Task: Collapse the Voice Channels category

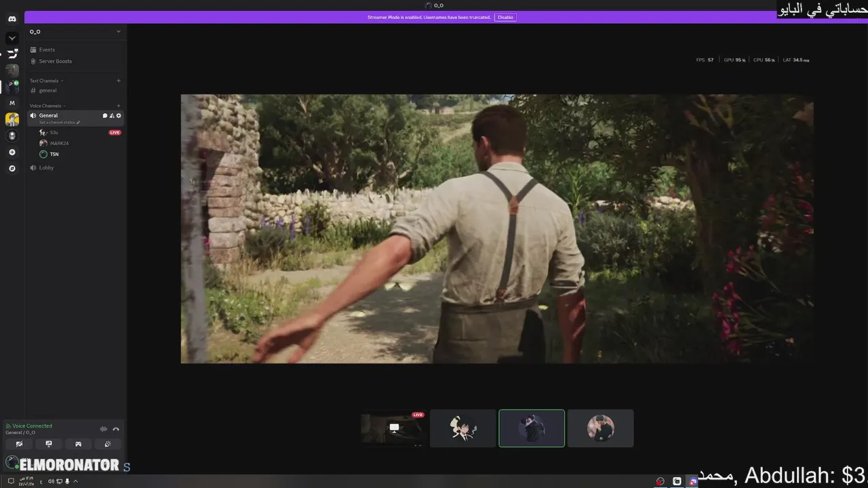Action: pos(47,106)
